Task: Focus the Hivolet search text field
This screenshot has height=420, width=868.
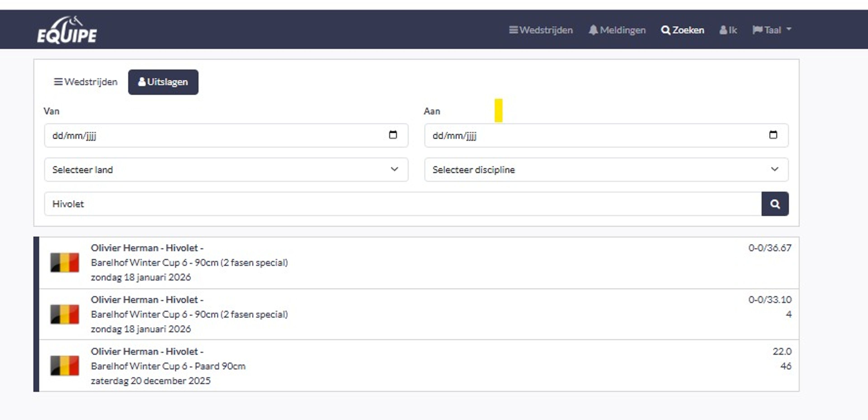Action: tap(402, 204)
